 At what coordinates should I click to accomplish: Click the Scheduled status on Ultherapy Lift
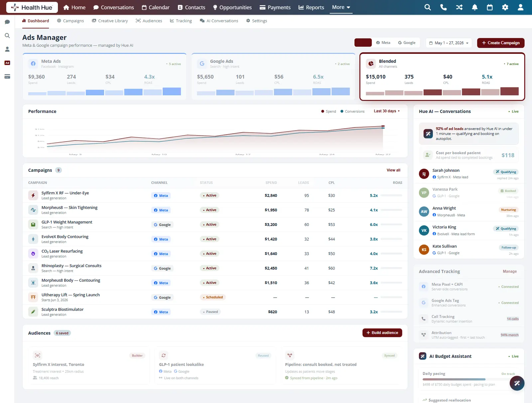213,297
